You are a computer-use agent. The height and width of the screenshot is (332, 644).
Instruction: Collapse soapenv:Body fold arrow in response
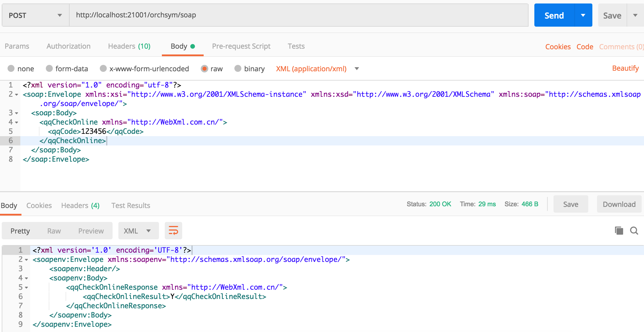[26, 278]
